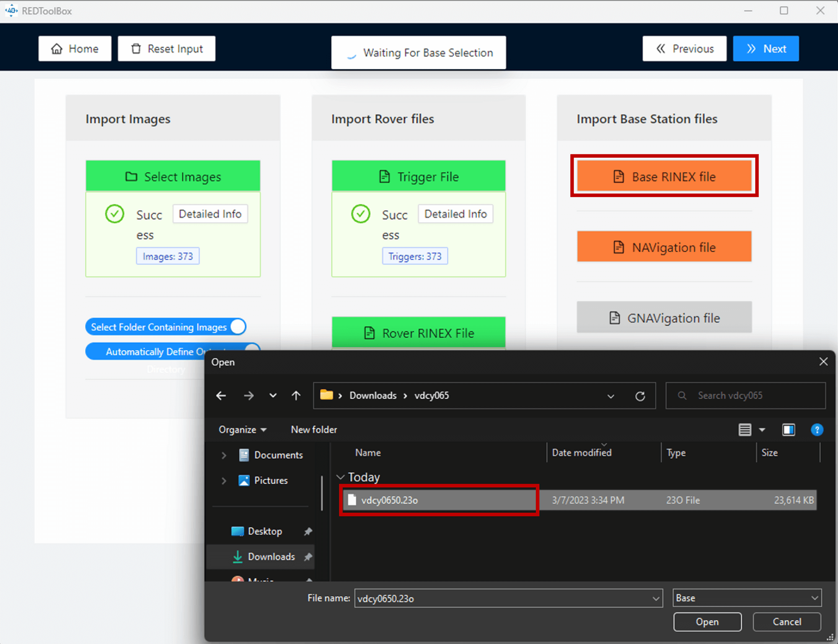This screenshot has width=838, height=644.
Task: Open the dialog help question mark
Action: click(x=817, y=429)
